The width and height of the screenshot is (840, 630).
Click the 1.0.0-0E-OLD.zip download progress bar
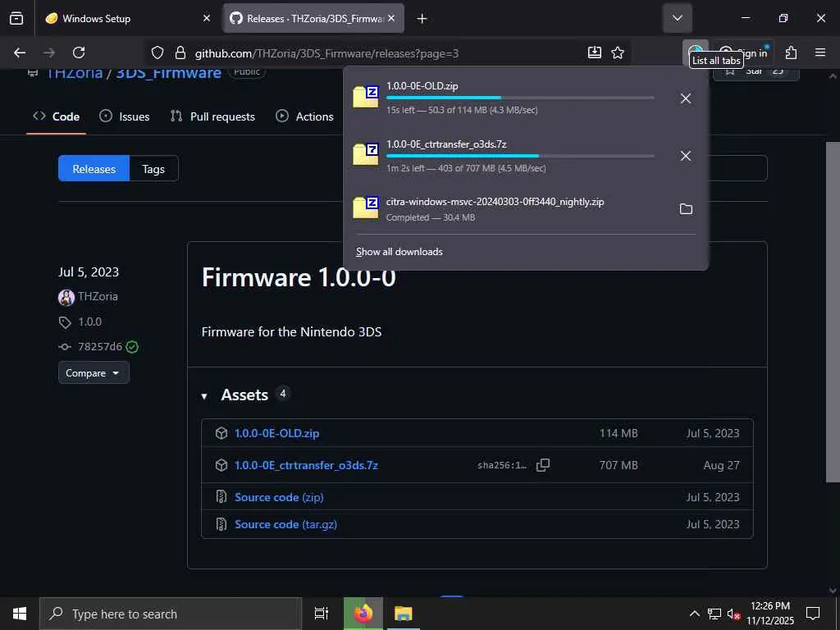519,98
